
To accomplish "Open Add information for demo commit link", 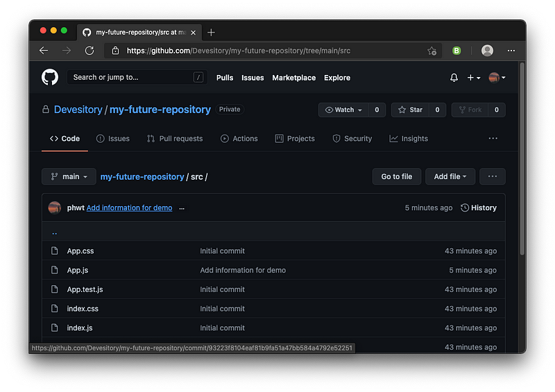I will pos(129,208).
